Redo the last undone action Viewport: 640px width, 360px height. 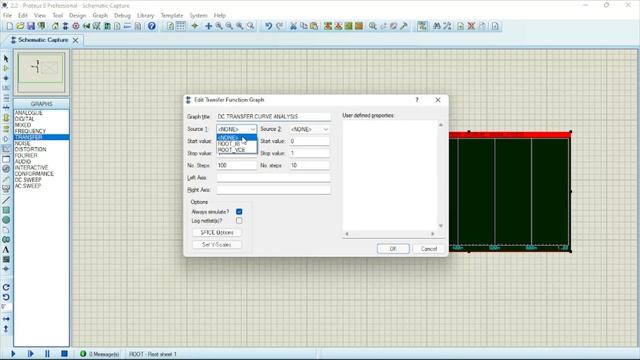(279, 26)
